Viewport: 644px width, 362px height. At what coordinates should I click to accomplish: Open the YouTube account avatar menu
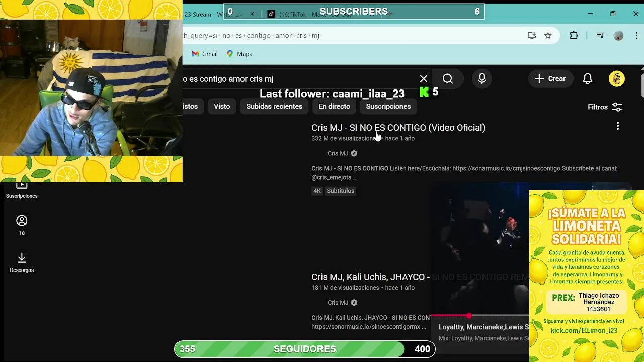click(617, 79)
